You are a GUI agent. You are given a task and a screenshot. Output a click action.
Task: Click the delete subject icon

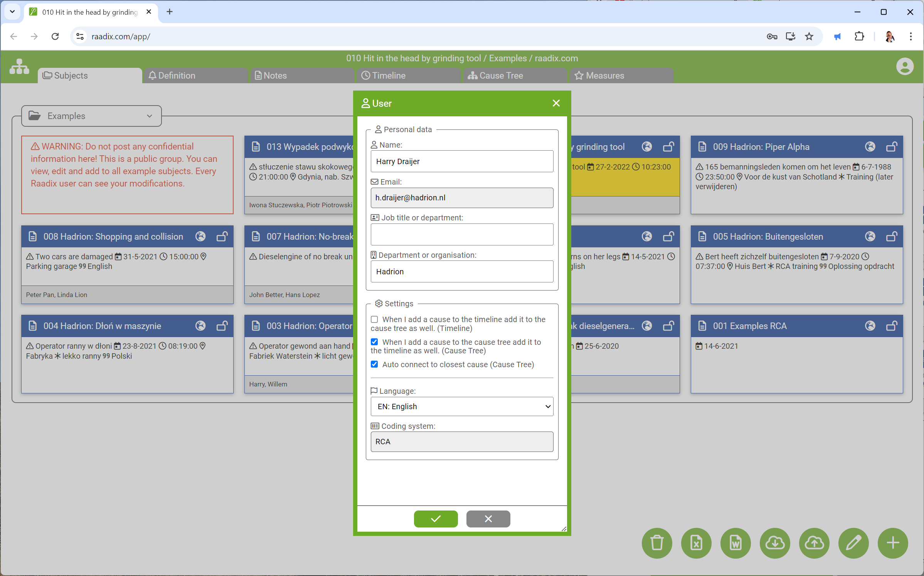[x=656, y=543]
